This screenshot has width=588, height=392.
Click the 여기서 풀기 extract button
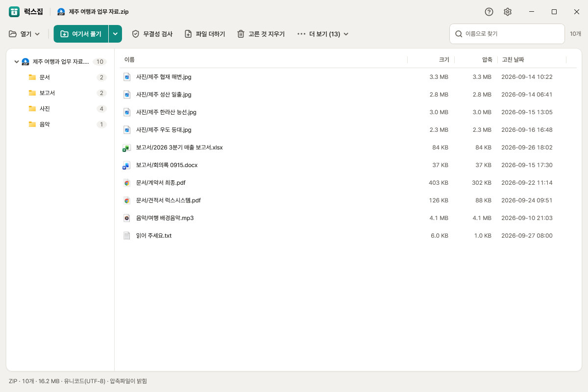pos(81,34)
